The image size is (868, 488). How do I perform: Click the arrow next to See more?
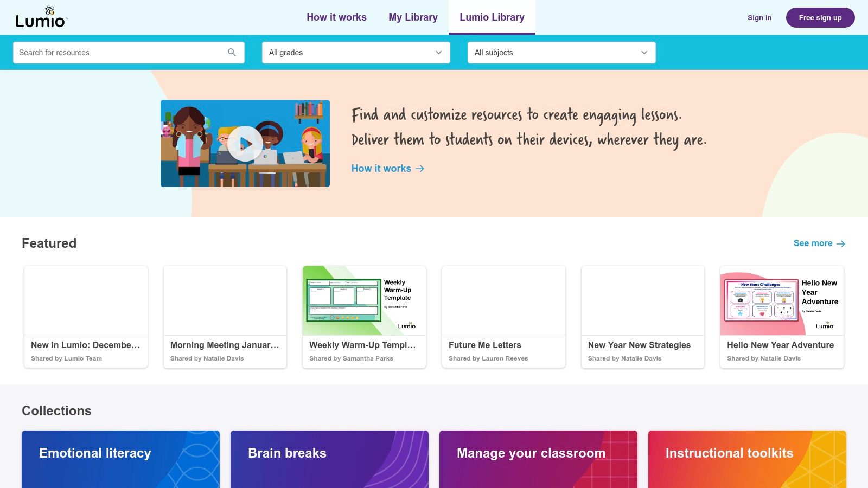(x=841, y=243)
